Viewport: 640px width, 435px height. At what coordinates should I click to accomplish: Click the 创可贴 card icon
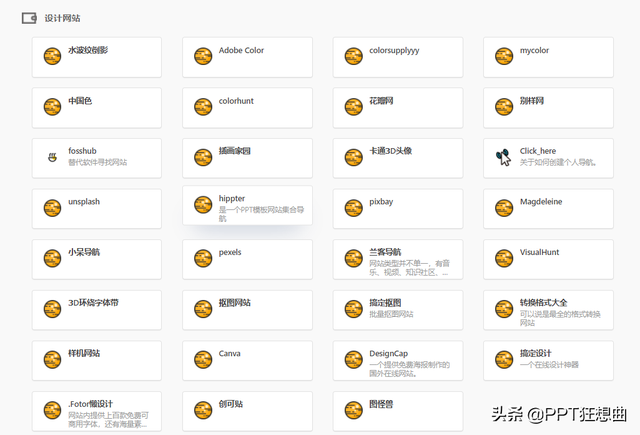pyautogui.click(x=203, y=411)
